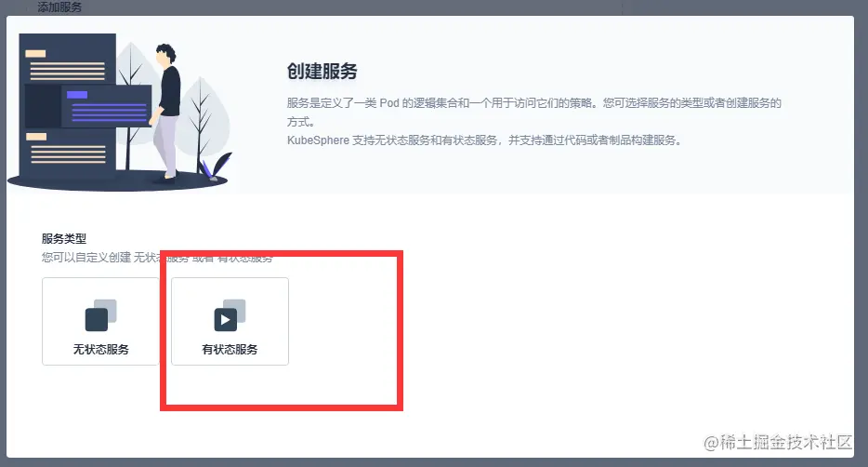Click the 创建服务 heading
This screenshot has width=868, height=467.
(x=322, y=71)
